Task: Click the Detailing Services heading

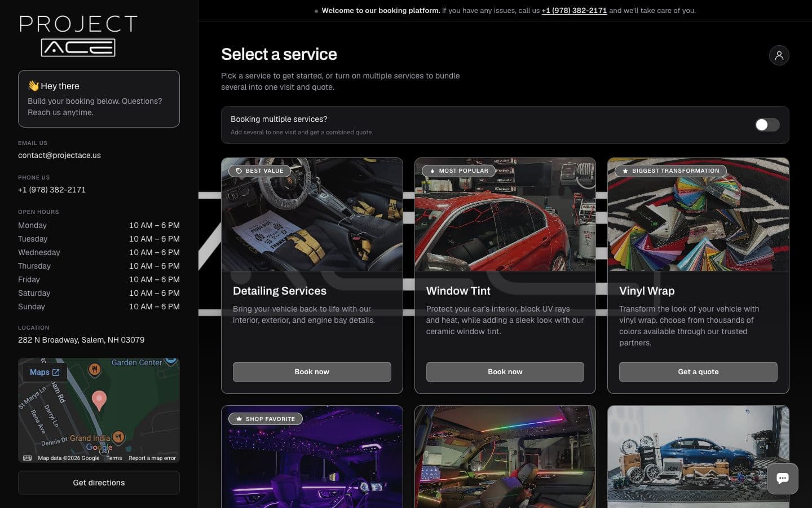Action: tap(280, 291)
